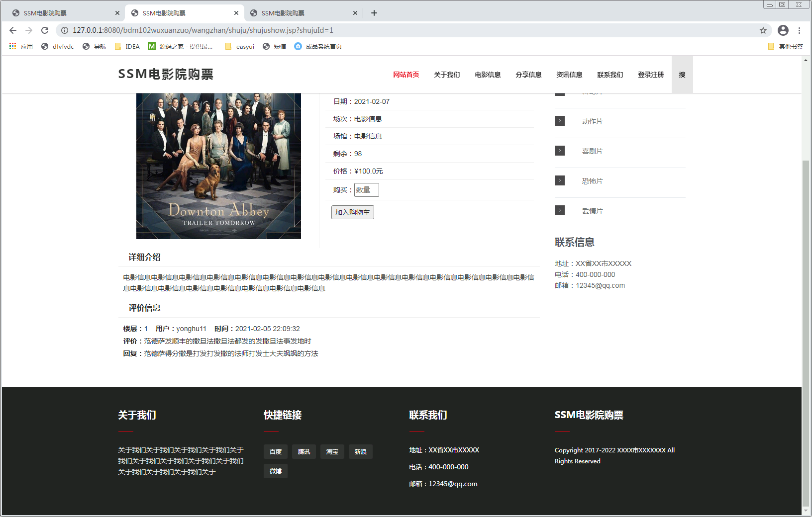Viewport: 812px width, 517px height.
Task: Click the Downton Abbey movie poster
Action: click(218, 166)
